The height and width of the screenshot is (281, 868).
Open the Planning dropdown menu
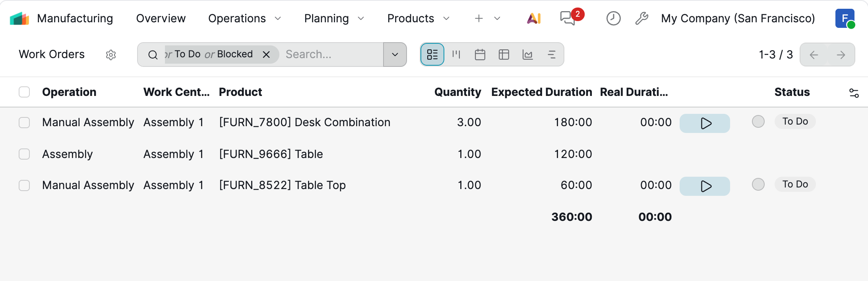click(x=334, y=18)
